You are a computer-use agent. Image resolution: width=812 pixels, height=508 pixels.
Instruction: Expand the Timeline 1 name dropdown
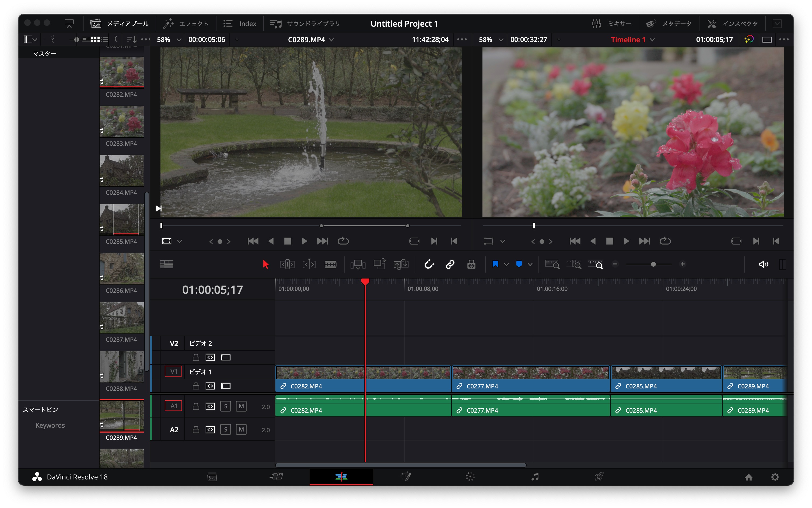pyautogui.click(x=652, y=40)
